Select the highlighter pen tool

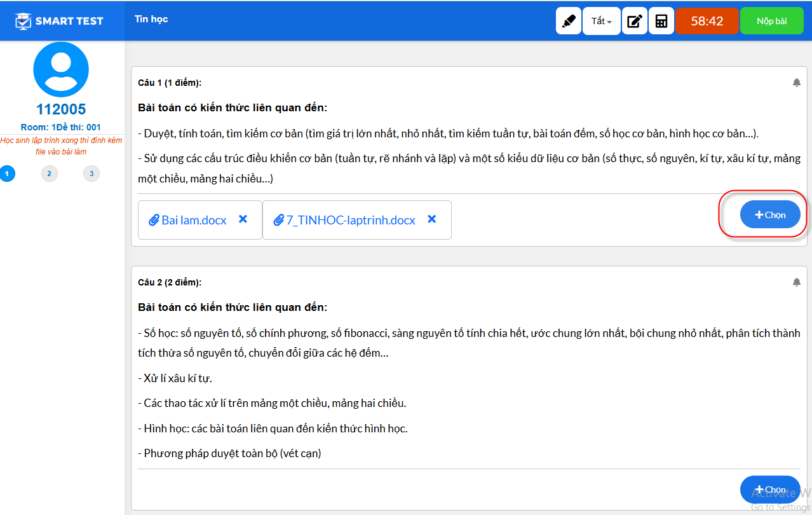[x=569, y=21]
